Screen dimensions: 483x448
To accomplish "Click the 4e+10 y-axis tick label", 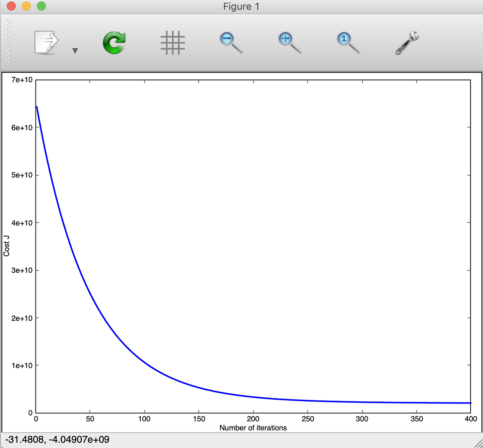I will 22,223.
